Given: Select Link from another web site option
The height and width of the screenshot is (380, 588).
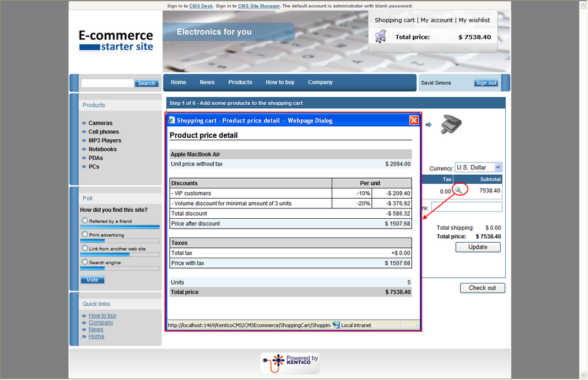Looking at the screenshot, I should pos(85,248).
